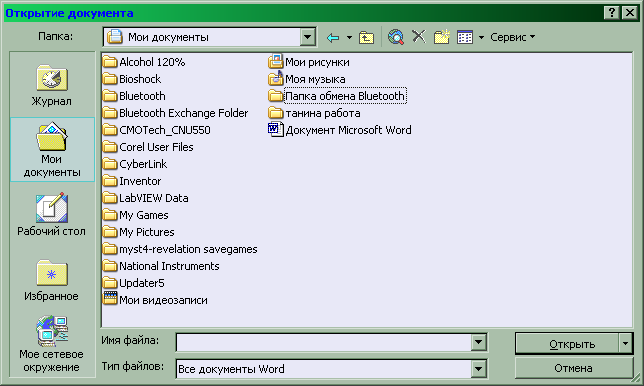Click the Views grid icon
Screen dimensions: 644x386
[x=465, y=37]
